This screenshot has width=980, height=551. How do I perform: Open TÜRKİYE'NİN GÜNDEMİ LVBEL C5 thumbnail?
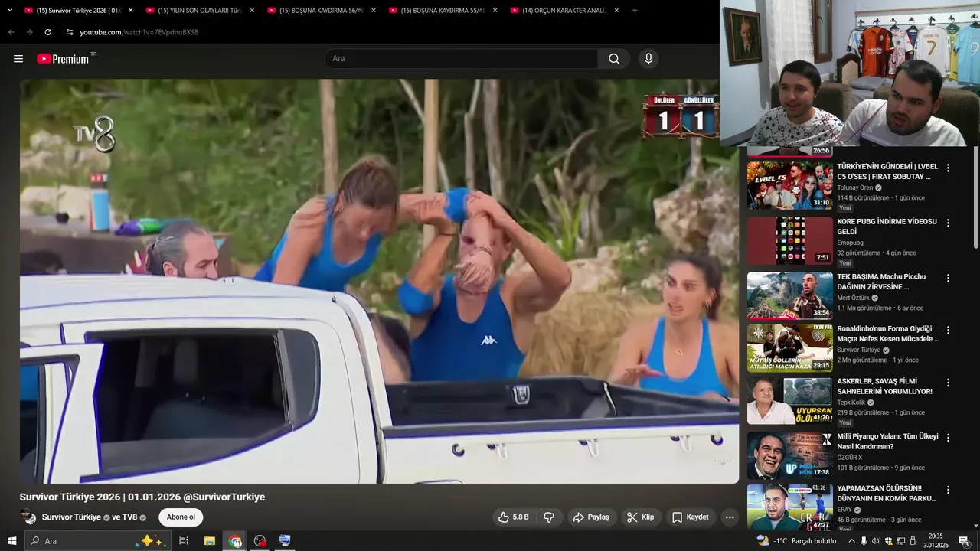coord(790,185)
